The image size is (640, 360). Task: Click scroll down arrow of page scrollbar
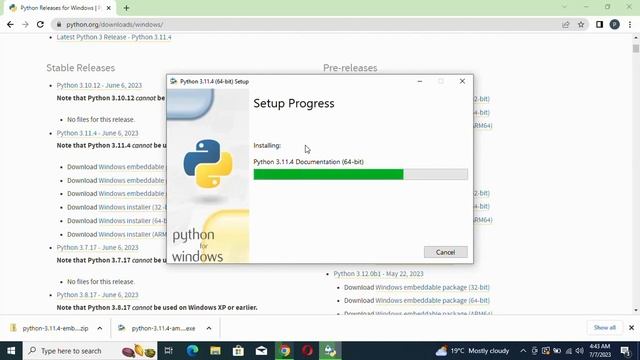point(636,310)
